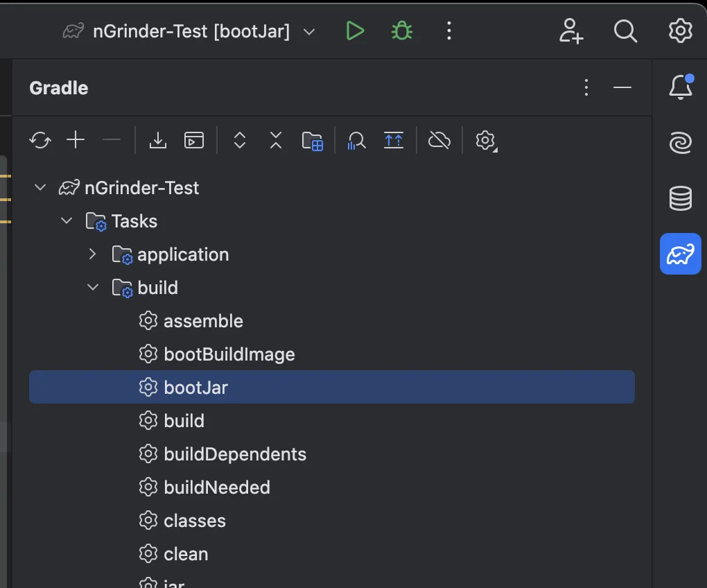Collapse the Tasks folder node

[x=67, y=220]
